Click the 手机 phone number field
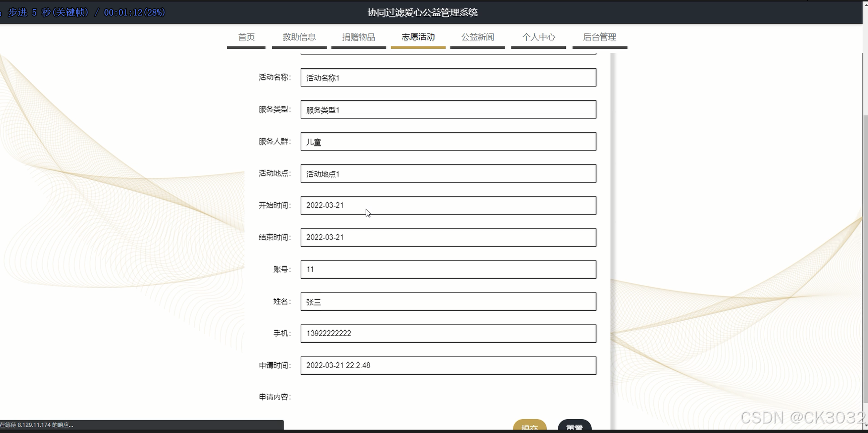This screenshot has height=433, width=868. [448, 333]
